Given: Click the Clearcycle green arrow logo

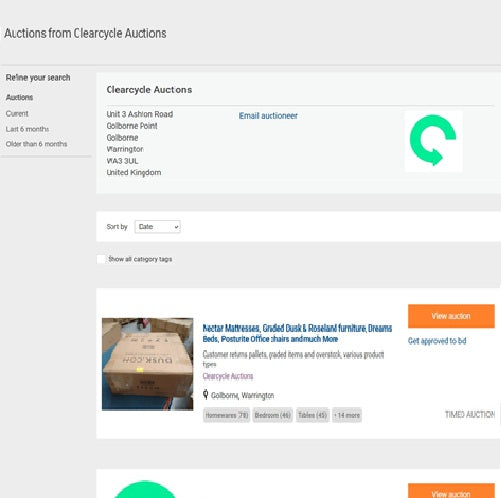Looking at the screenshot, I should pyautogui.click(x=433, y=141).
